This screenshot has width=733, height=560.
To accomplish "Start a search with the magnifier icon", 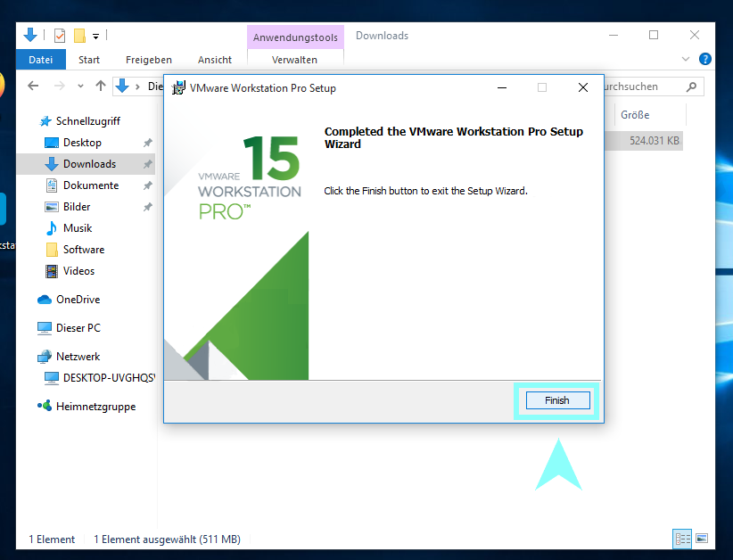I will tap(691, 86).
